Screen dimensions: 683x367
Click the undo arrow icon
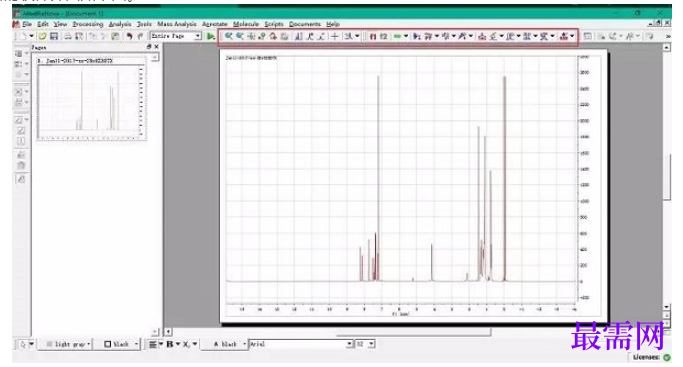(x=129, y=36)
